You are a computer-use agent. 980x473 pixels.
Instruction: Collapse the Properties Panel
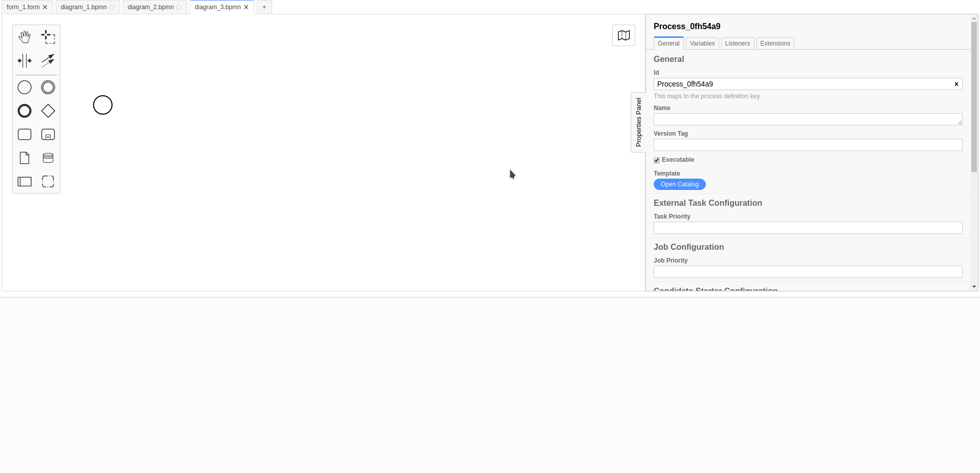pos(638,122)
